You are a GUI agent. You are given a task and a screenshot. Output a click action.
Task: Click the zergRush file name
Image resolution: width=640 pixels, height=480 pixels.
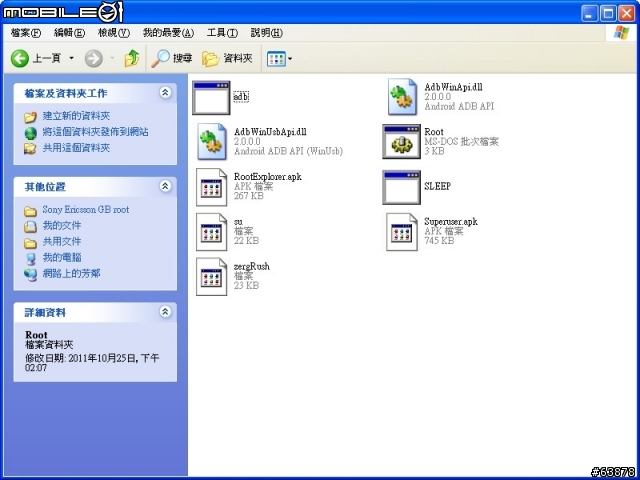[x=251, y=267]
